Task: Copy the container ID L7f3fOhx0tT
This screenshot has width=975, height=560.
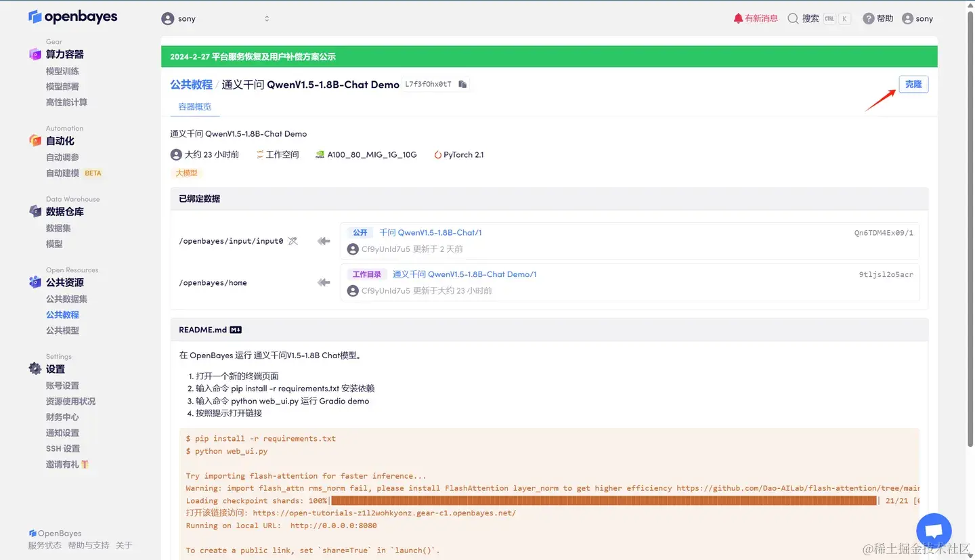Action: pos(462,85)
